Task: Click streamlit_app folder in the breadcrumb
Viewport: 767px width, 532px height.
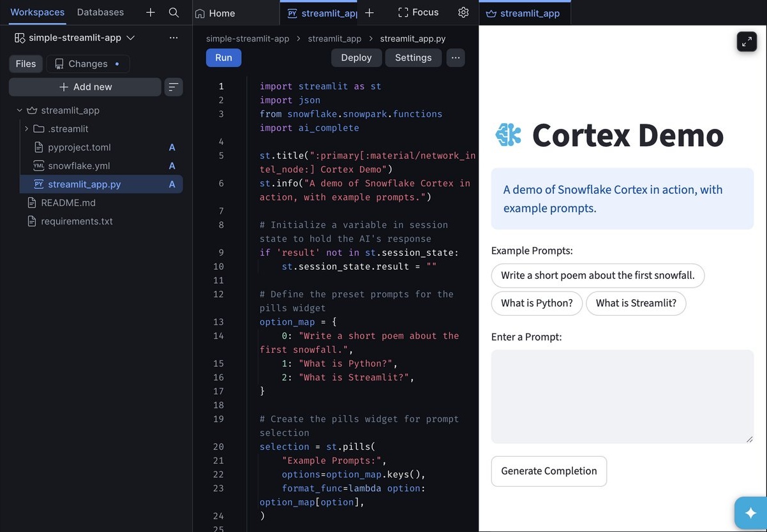Action: [x=334, y=39]
